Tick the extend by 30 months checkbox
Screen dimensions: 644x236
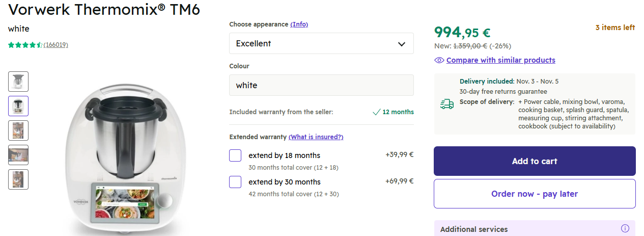tap(235, 182)
